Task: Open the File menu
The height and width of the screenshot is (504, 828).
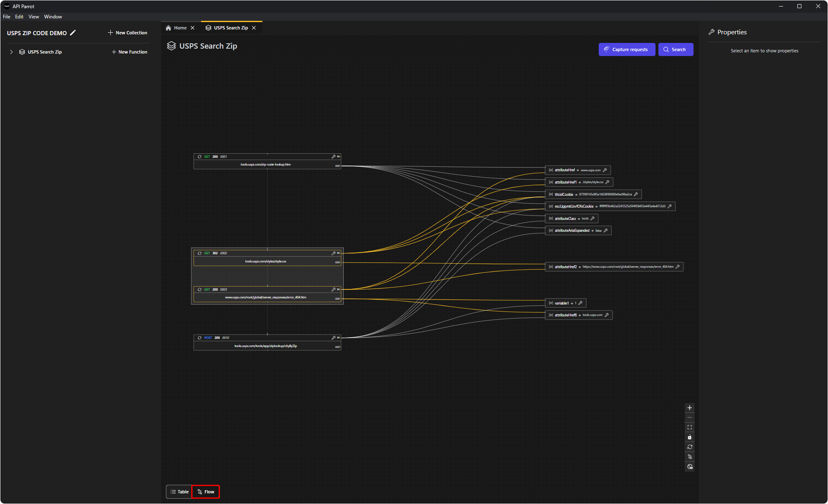Action: tap(7, 17)
